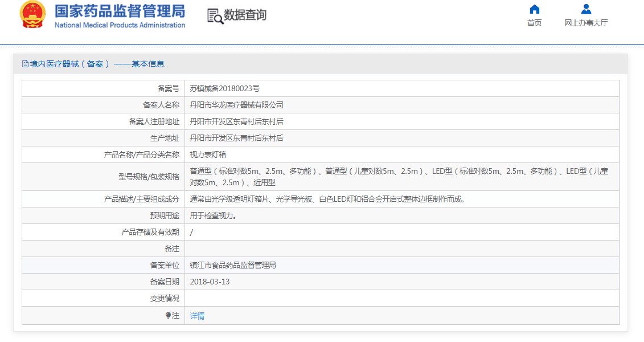Open 网上办事大厅 text link
This screenshot has width=644, height=342.
[x=586, y=23]
